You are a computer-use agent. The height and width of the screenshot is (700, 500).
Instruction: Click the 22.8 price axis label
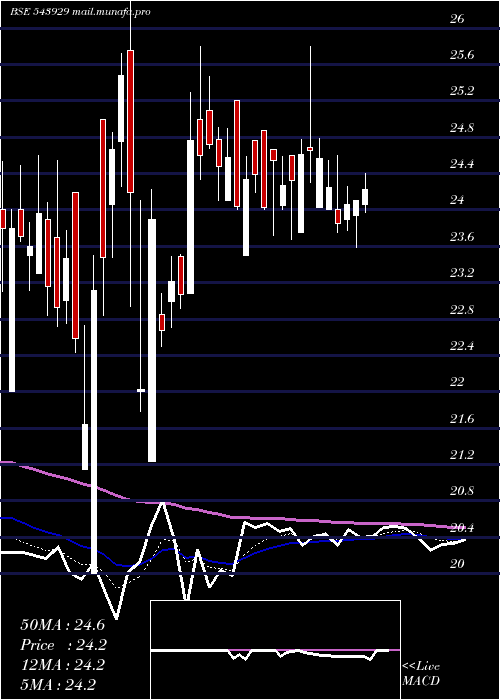point(462,309)
